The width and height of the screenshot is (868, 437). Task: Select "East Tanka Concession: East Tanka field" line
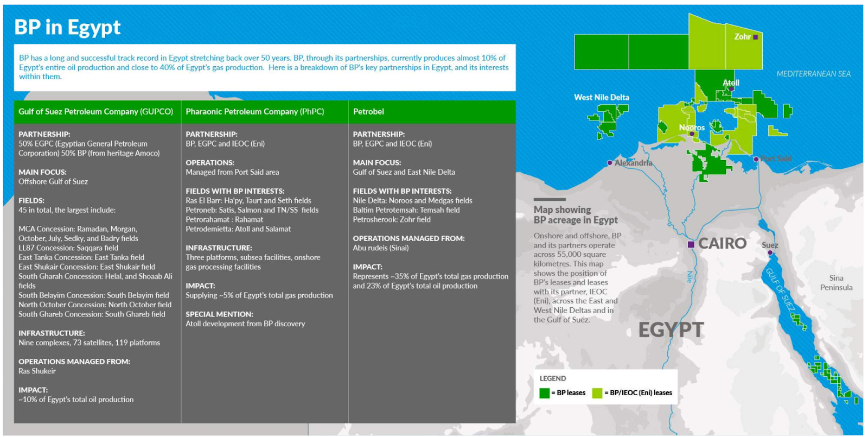pyautogui.click(x=81, y=257)
